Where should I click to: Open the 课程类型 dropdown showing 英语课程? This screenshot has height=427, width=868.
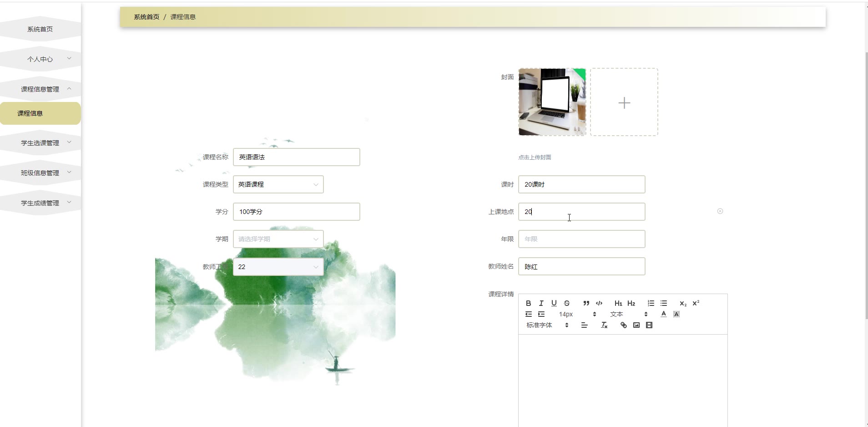tap(278, 184)
